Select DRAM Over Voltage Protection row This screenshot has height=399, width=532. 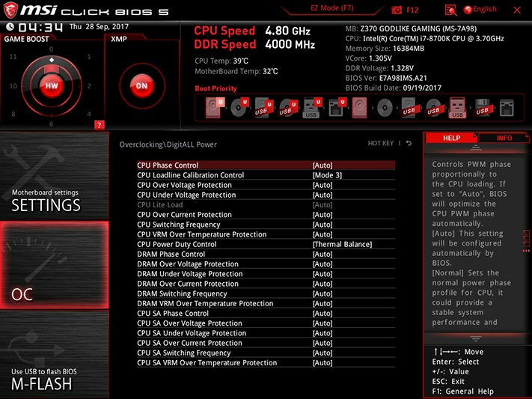266,264
